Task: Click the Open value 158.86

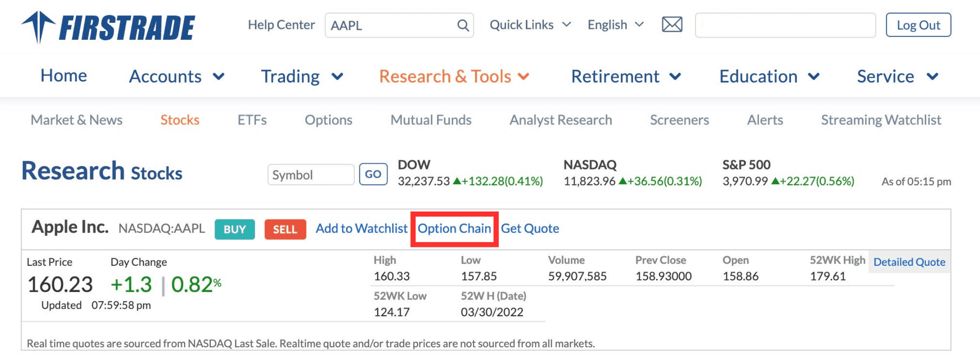Action: (x=741, y=276)
